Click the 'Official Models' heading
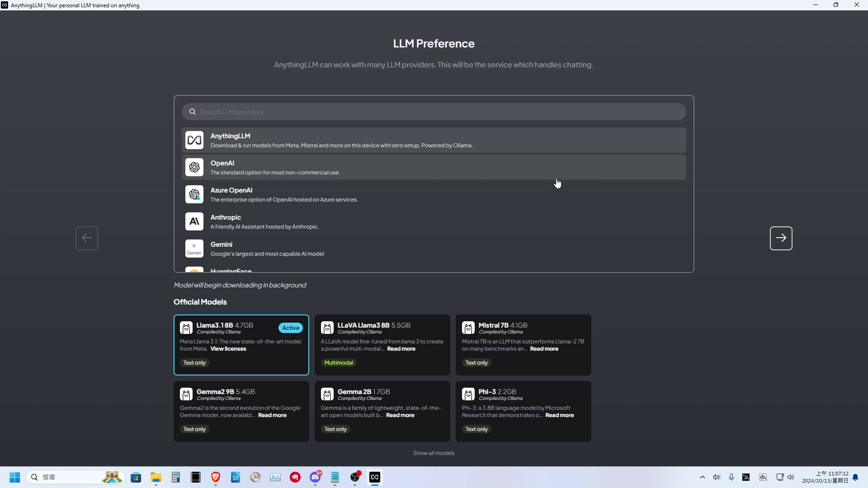 click(x=200, y=302)
